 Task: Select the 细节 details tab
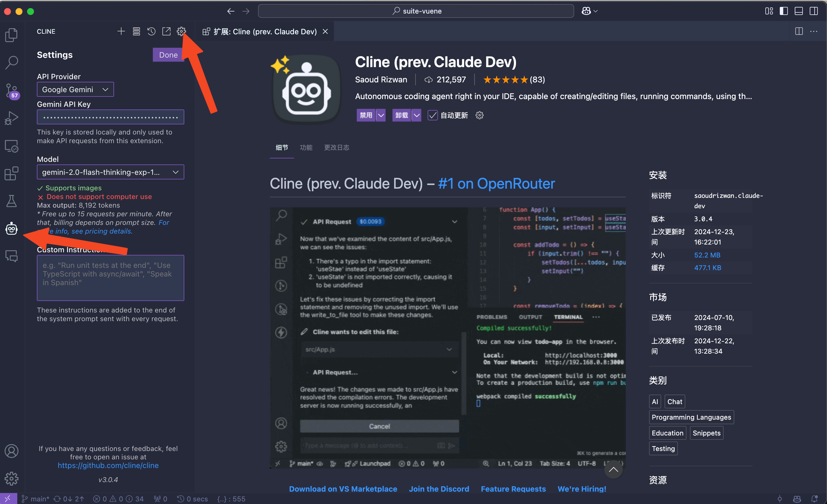282,147
